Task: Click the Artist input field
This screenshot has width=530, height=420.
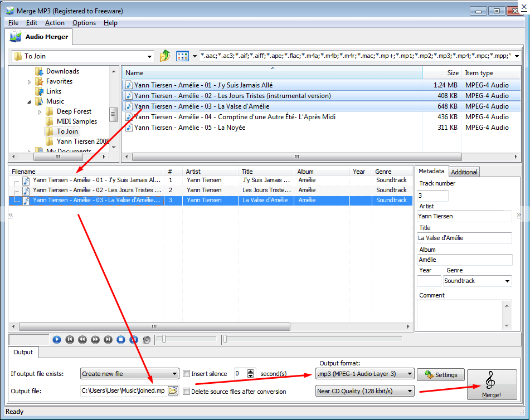Action: click(464, 216)
